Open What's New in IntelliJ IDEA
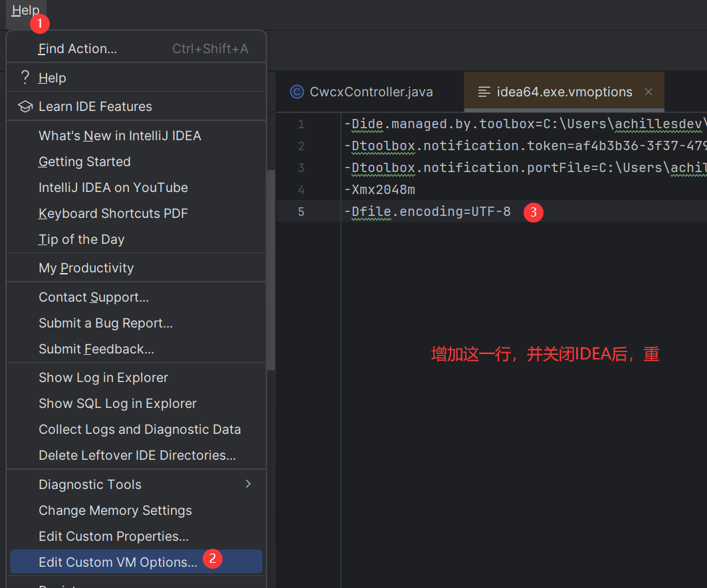Screen dimensions: 707x588 click(x=120, y=136)
